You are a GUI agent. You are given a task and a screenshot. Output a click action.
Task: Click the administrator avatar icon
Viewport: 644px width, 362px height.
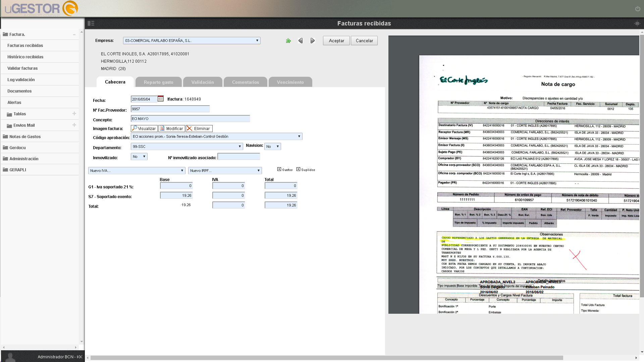coord(11,357)
